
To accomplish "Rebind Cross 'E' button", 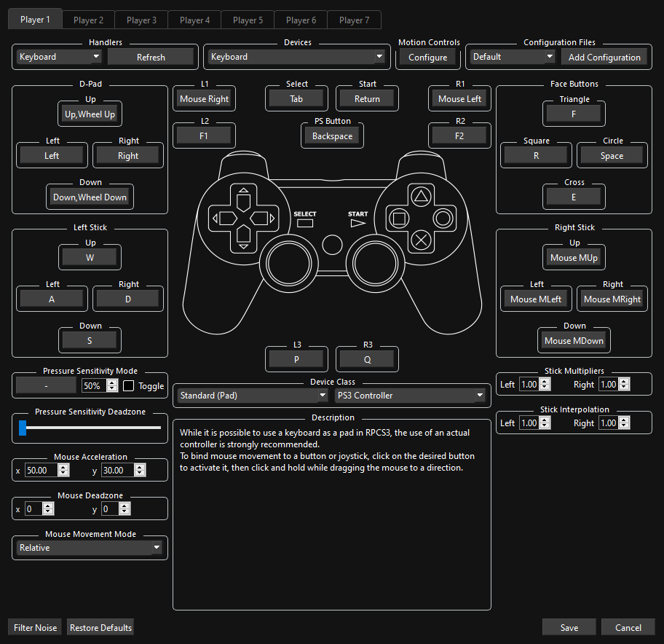I will pos(574,197).
